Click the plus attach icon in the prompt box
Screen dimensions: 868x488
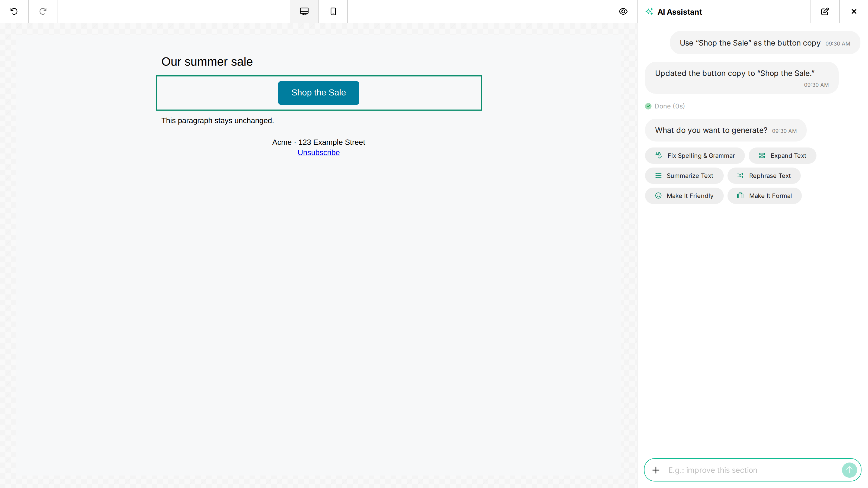pos(656,470)
